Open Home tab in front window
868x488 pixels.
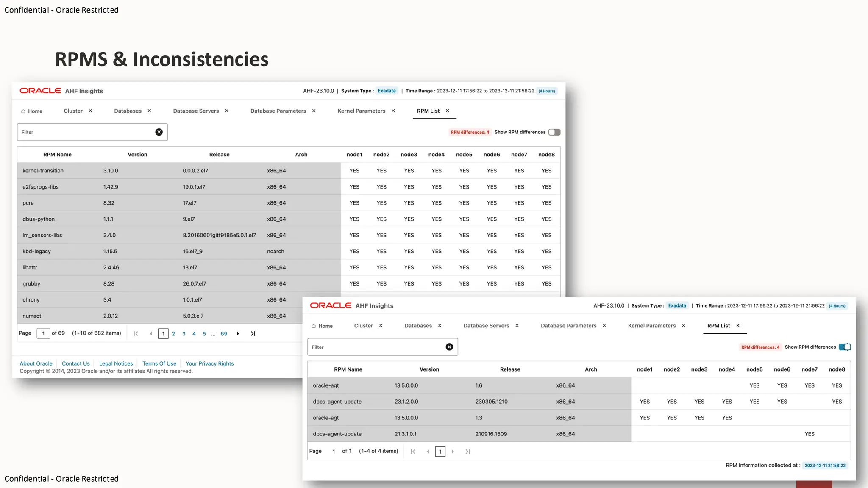(322, 326)
